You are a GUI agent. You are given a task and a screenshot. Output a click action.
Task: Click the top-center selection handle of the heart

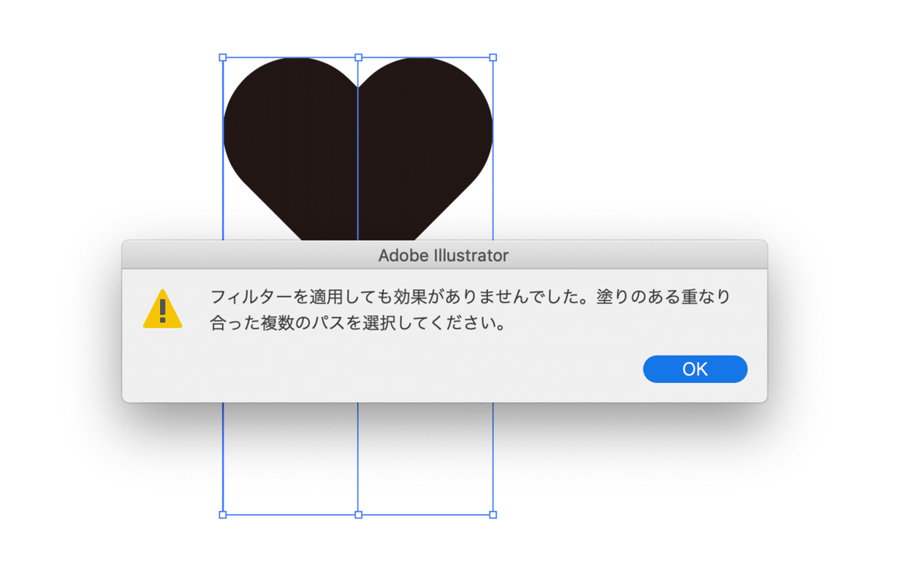pos(358,57)
